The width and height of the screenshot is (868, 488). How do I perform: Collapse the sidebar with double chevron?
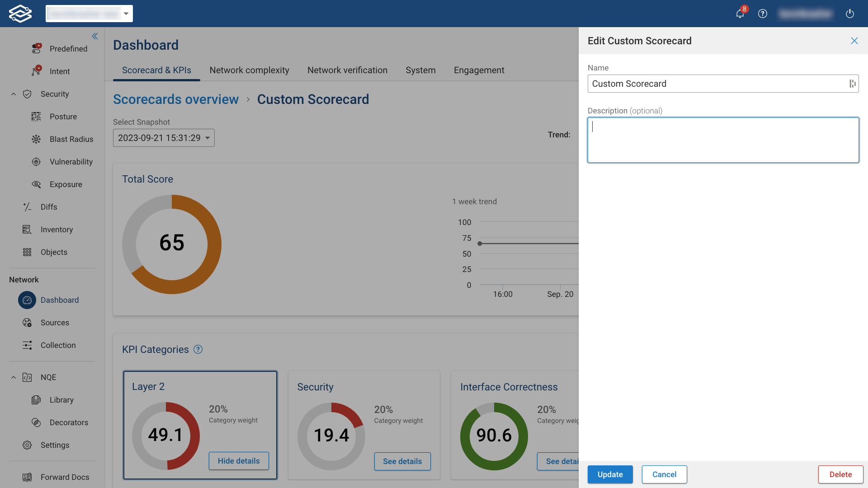point(95,36)
